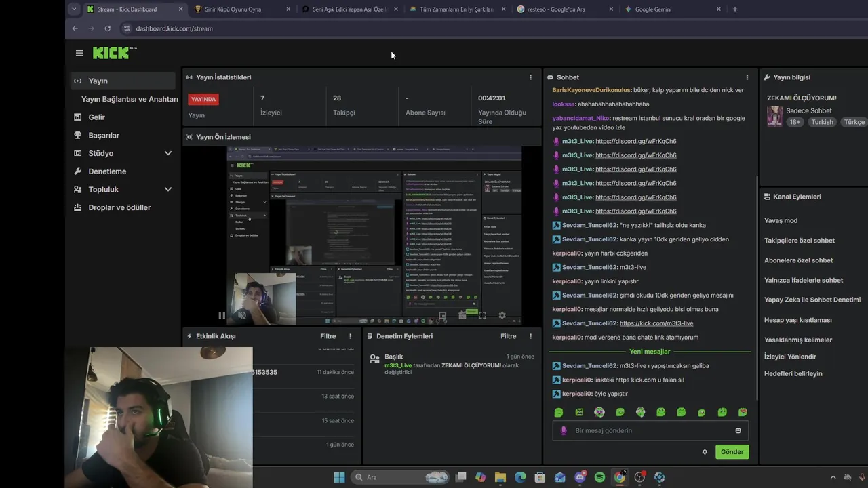Select Yayın in the sidebar
868x488 pixels.
[123, 81]
